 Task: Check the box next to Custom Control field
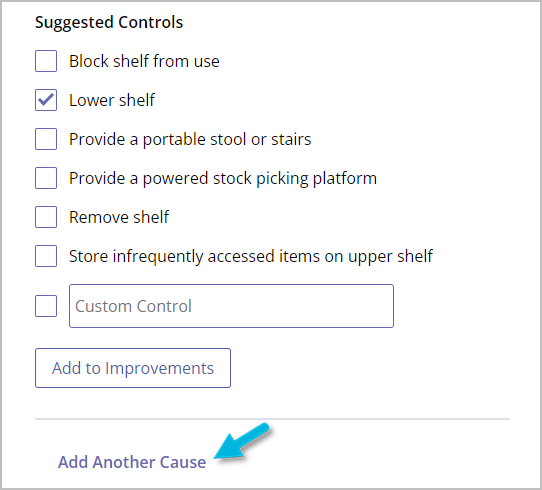coord(46,306)
